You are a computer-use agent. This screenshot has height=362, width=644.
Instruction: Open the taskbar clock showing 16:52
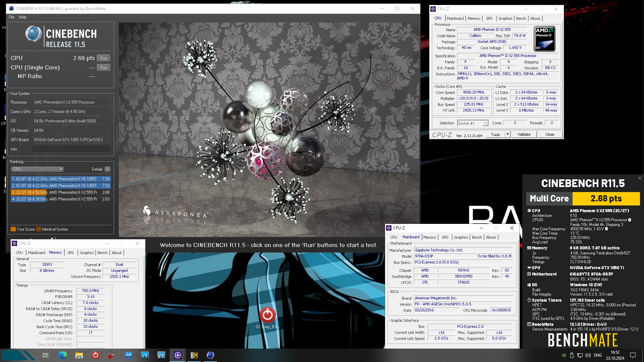click(x=615, y=355)
